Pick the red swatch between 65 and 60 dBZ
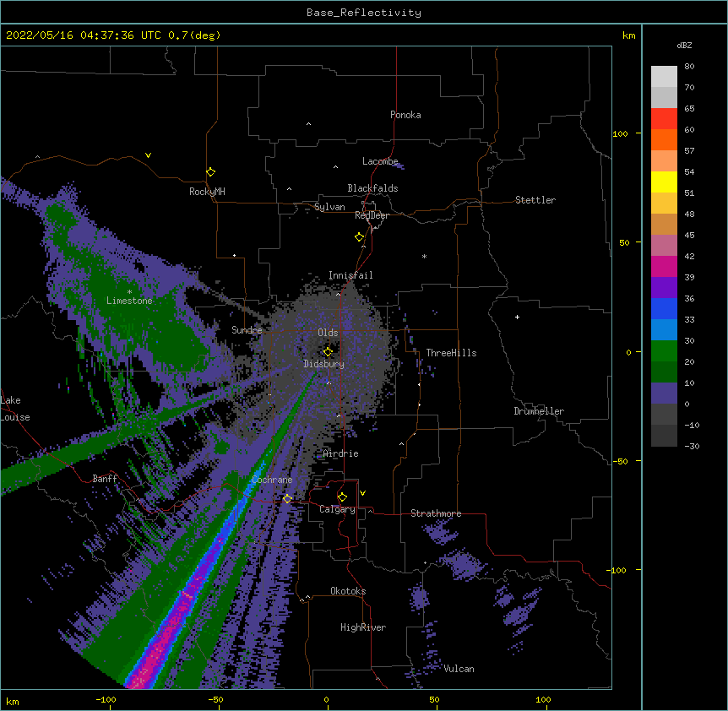This screenshot has width=728, height=711. click(x=664, y=118)
